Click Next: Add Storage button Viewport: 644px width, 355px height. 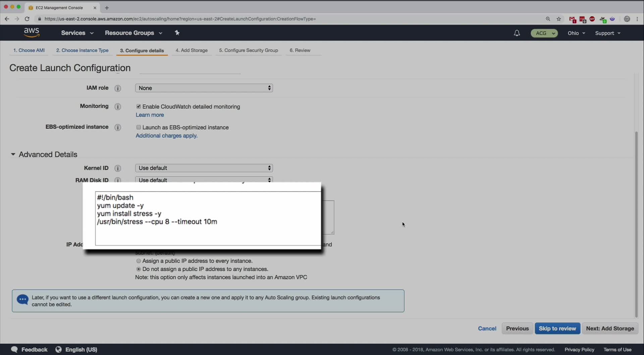pyautogui.click(x=610, y=328)
